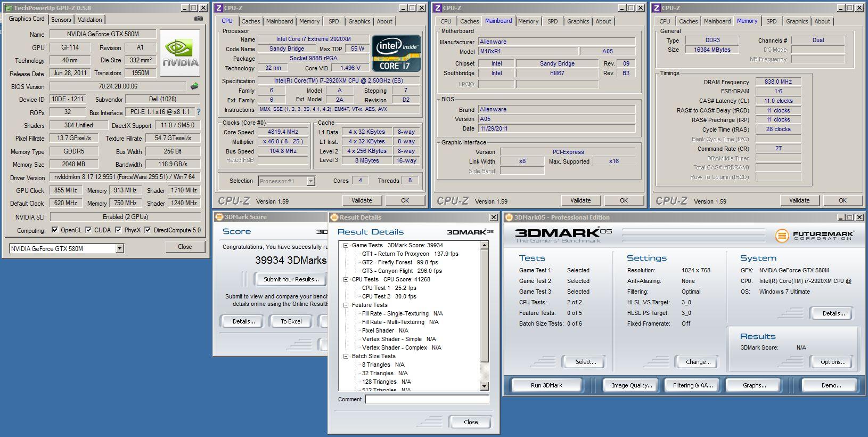The image size is (868, 437).
Task: Click the Image Quality button
Action: tap(632, 385)
